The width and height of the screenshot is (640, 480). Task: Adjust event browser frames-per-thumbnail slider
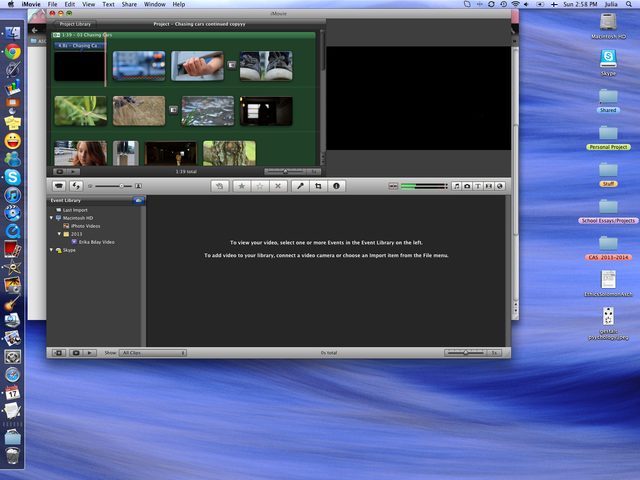[466, 353]
